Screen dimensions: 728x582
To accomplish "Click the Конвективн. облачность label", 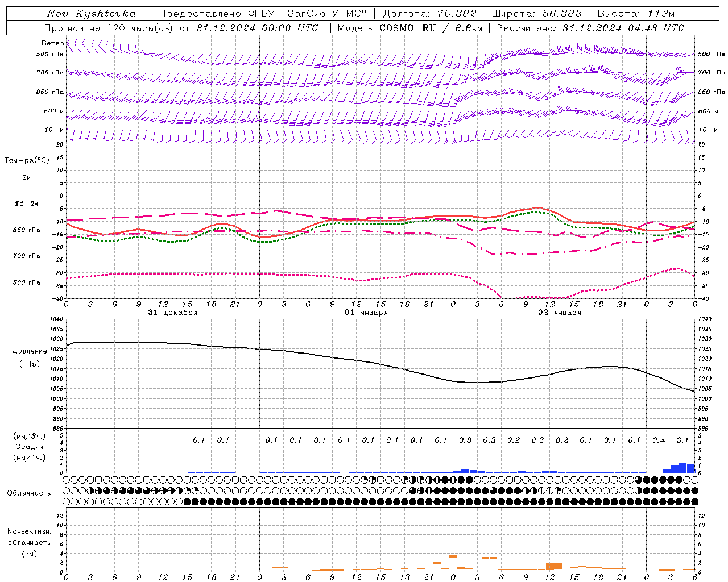I will (x=29, y=537).
